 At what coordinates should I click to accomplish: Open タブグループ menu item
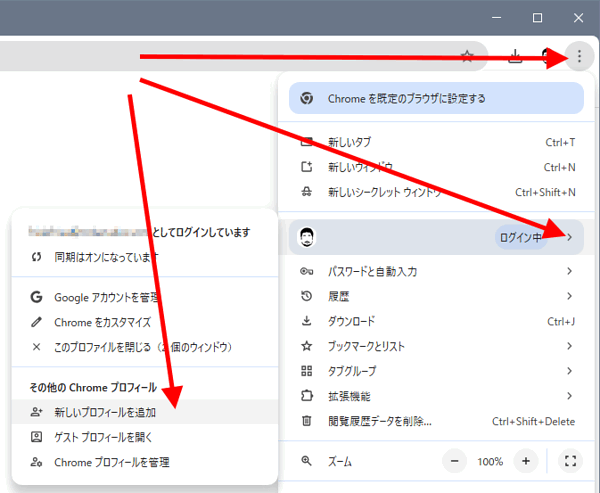(x=436, y=371)
